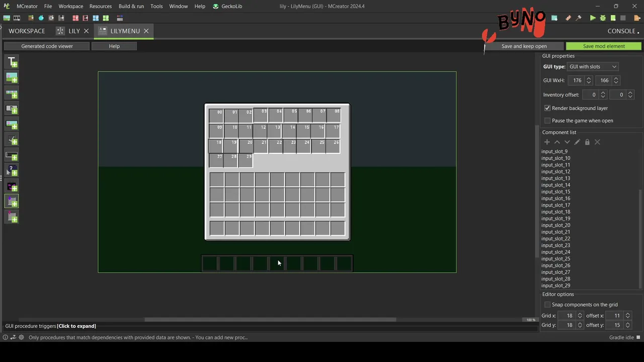The width and height of the screenshot is (644, 362).
Task: Click the green grid icon in toolbar
Action: pyautogui.click(x=106, y=18)
